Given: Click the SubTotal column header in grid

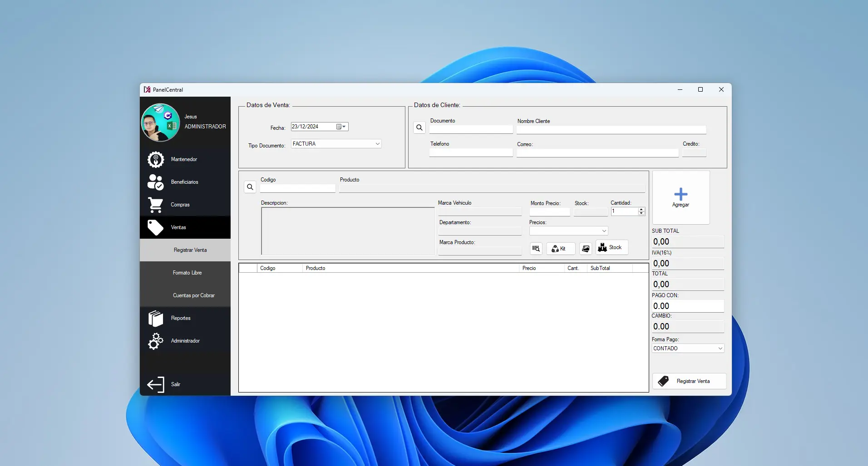Looking at the screenshot, I should pos(610,268).
